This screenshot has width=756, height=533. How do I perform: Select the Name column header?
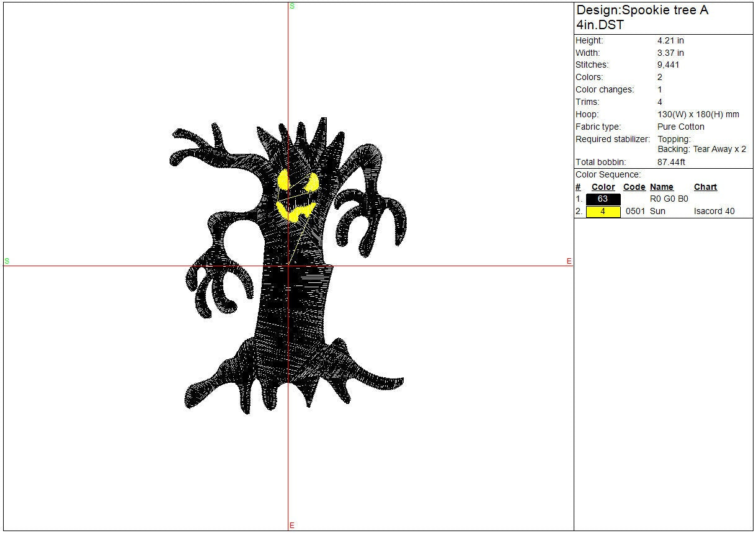tap(661, 187)
